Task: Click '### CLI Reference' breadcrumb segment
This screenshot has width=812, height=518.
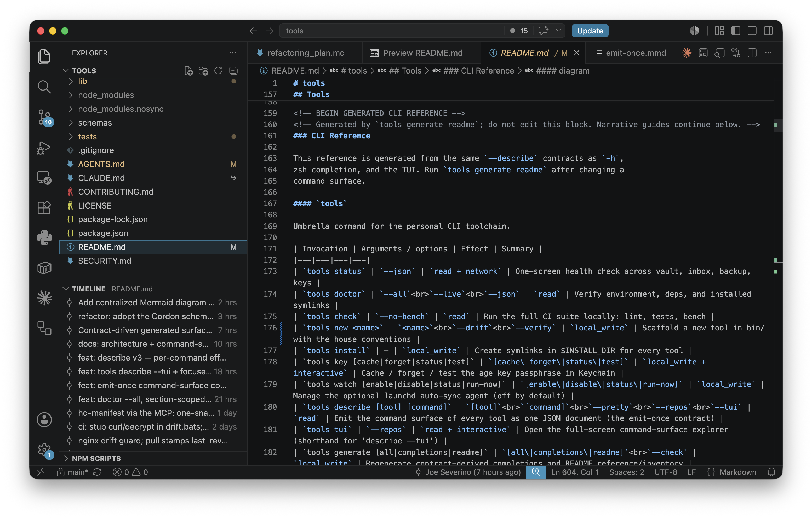Action: 478,71
